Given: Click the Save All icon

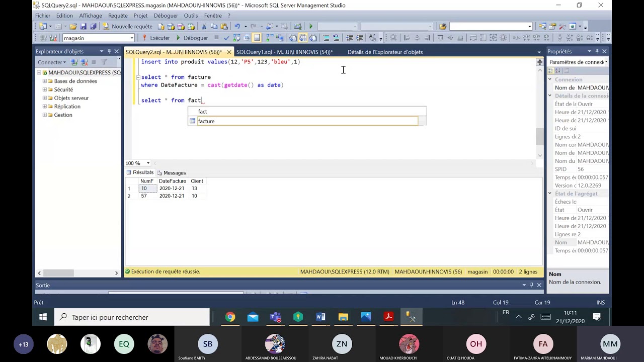Looking at the screenshot, I should pos(93,26).
